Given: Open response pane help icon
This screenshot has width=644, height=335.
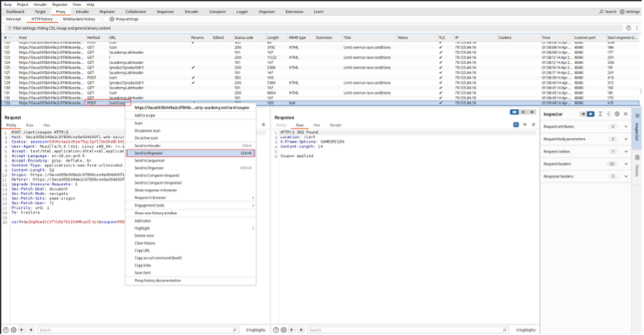Looking at the screenshot, I should tap(276, 330).
